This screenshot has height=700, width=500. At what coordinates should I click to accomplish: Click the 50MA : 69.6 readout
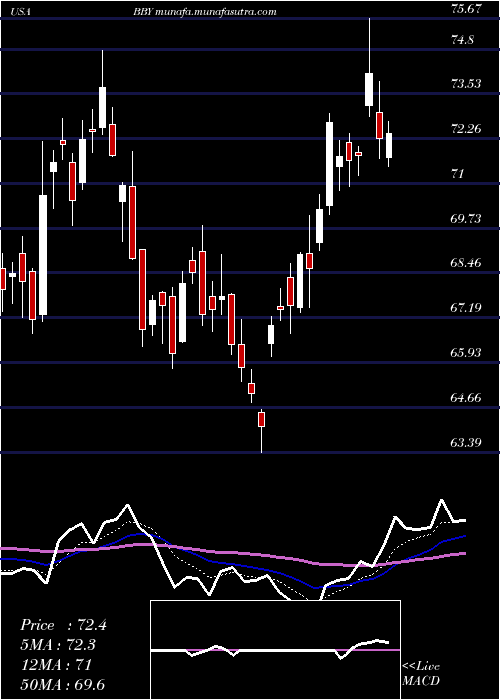pos(62,684)
